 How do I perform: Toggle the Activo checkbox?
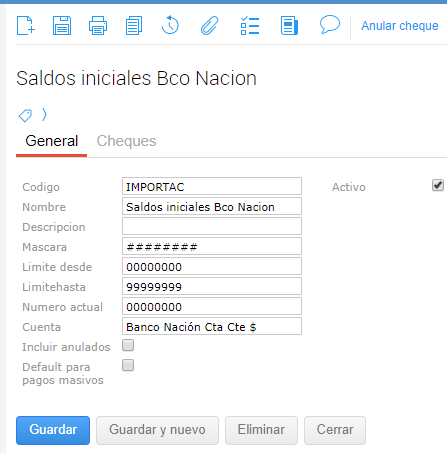pos(438,185)
